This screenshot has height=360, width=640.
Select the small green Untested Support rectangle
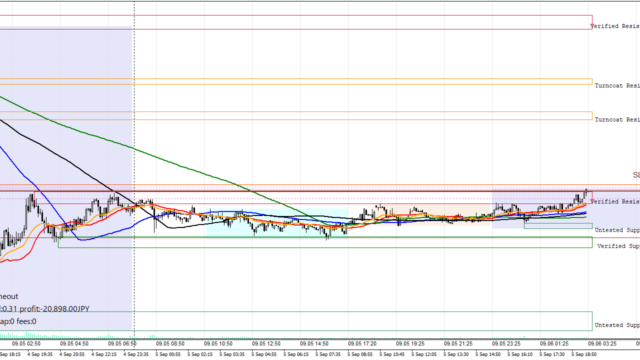pos(558,226)
